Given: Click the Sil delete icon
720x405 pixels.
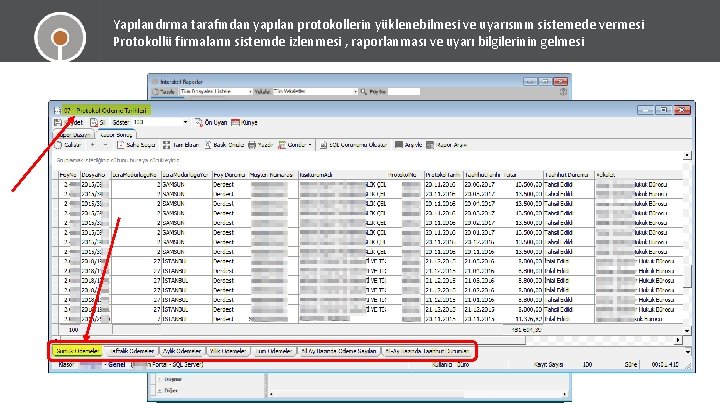Looking at the screenshot, I should click(x=94, y=123).
